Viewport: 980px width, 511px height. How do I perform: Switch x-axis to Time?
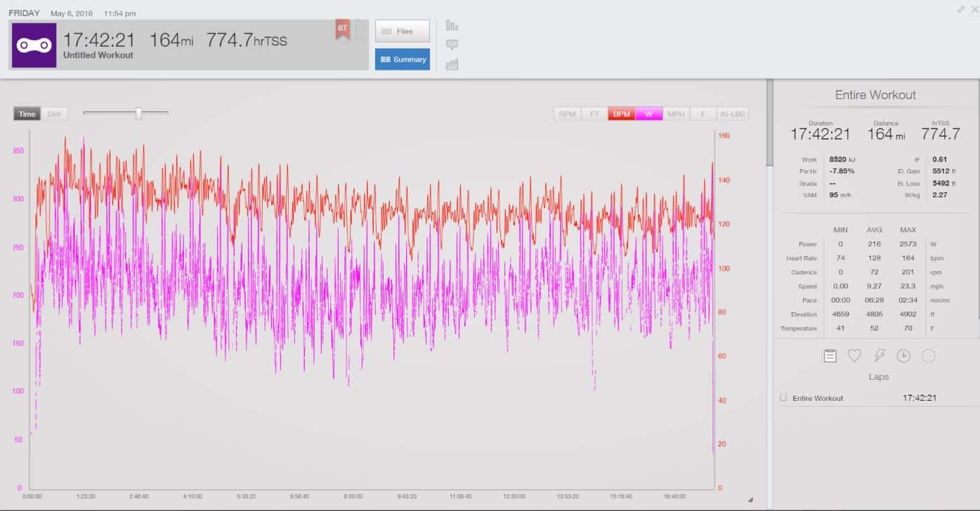(27, 114)
